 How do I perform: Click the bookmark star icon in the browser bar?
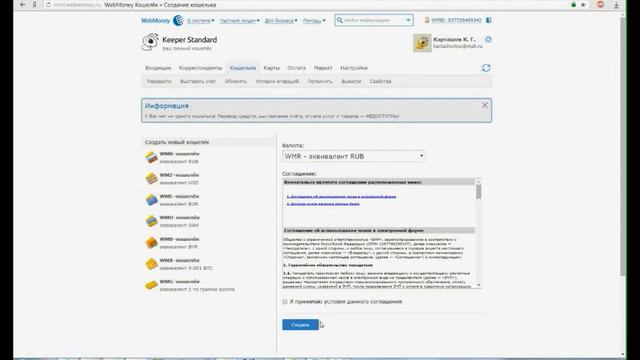(583, 5)
